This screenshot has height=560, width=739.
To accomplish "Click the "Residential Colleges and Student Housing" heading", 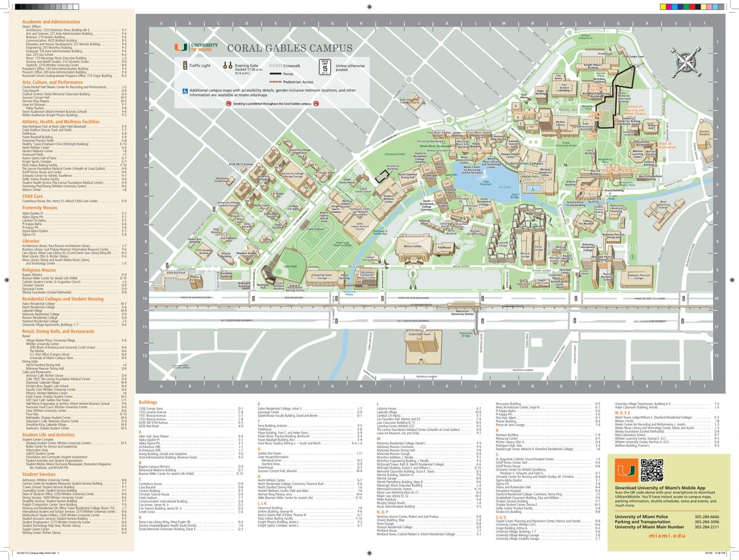I will tap(63, 298).
